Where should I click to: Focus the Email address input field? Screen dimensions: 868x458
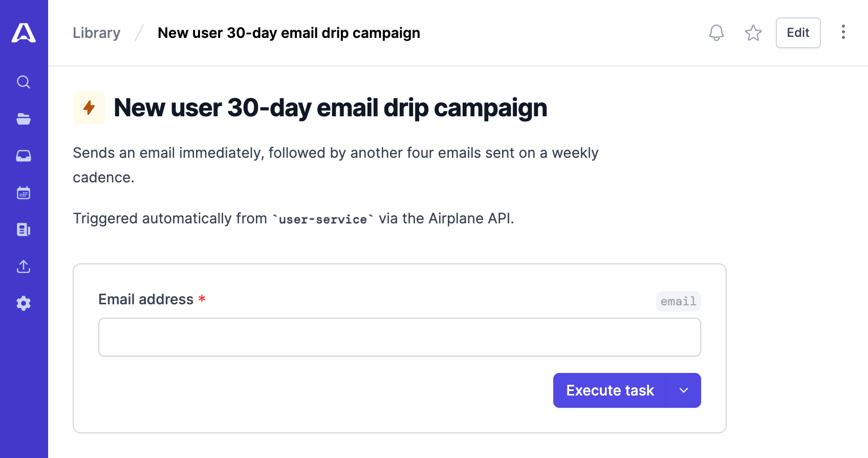[400, 337]
